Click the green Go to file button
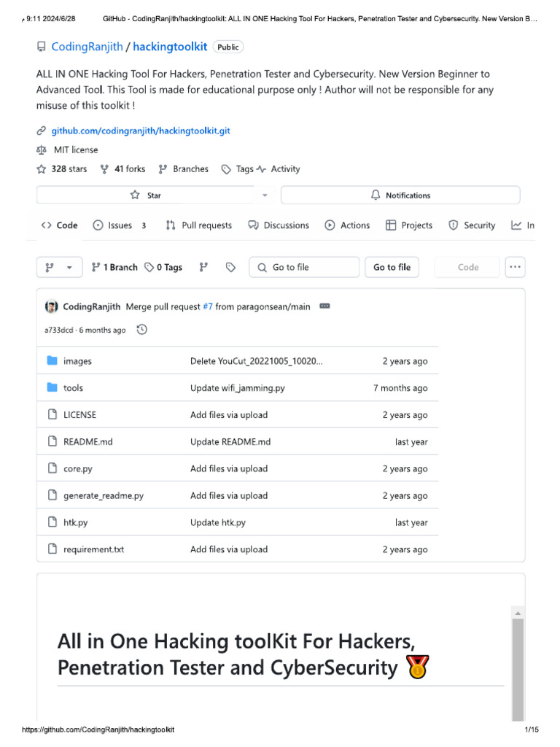Screen dimensions: 560x747 click(392, 267)
